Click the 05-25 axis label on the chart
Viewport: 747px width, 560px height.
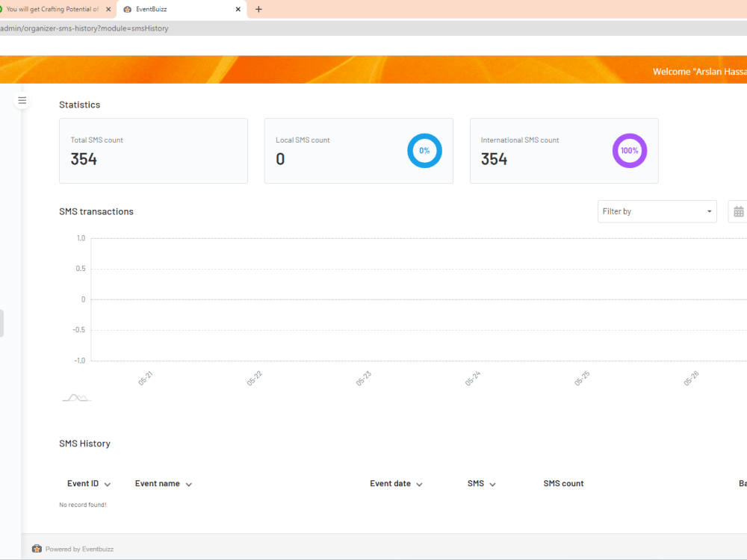click(582, 378)
